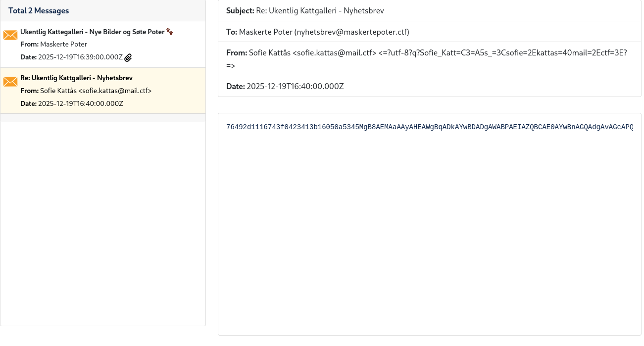Viewport: 644px width, 346px height.
Task: Click the envelope icon beside the Re: reply message
Action: [x=10, y=82]
